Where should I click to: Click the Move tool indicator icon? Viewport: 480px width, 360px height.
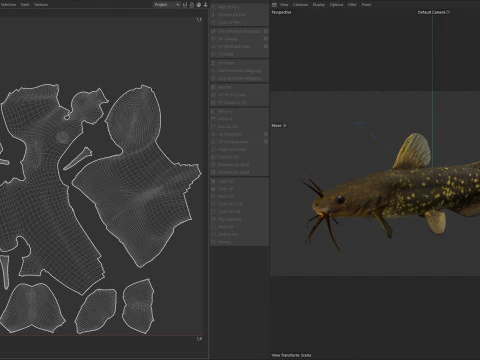285,126
